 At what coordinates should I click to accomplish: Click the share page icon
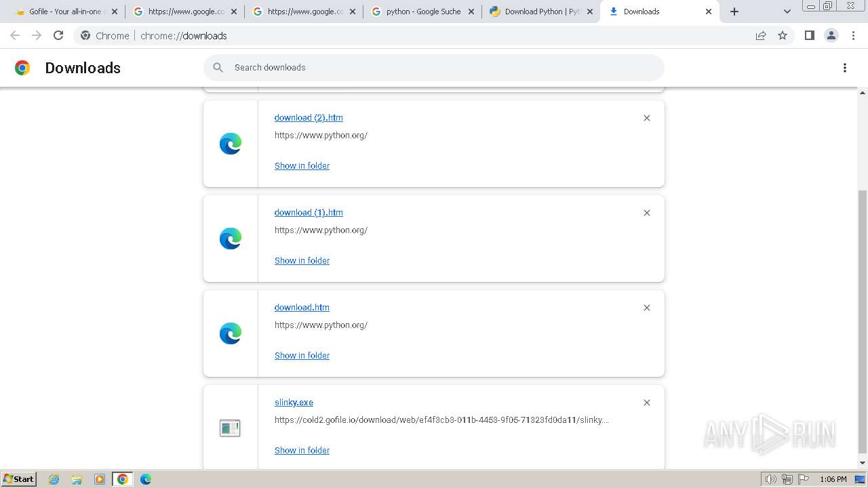click(x=761, y=35)
